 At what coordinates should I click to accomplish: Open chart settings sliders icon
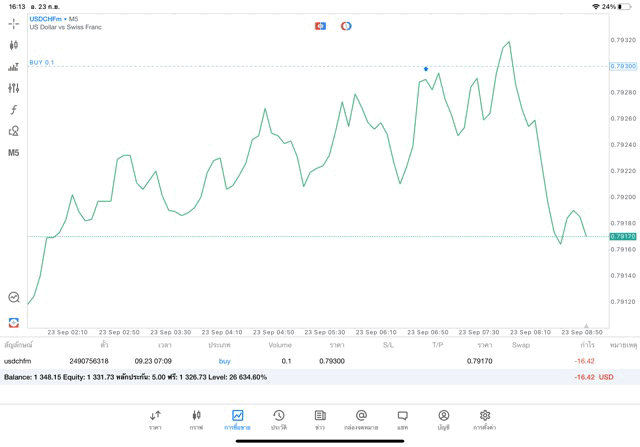(x=13, y=88)
